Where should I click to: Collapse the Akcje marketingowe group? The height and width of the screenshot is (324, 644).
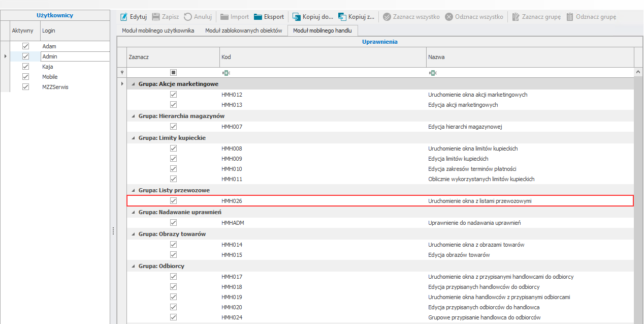coord(134,84)
